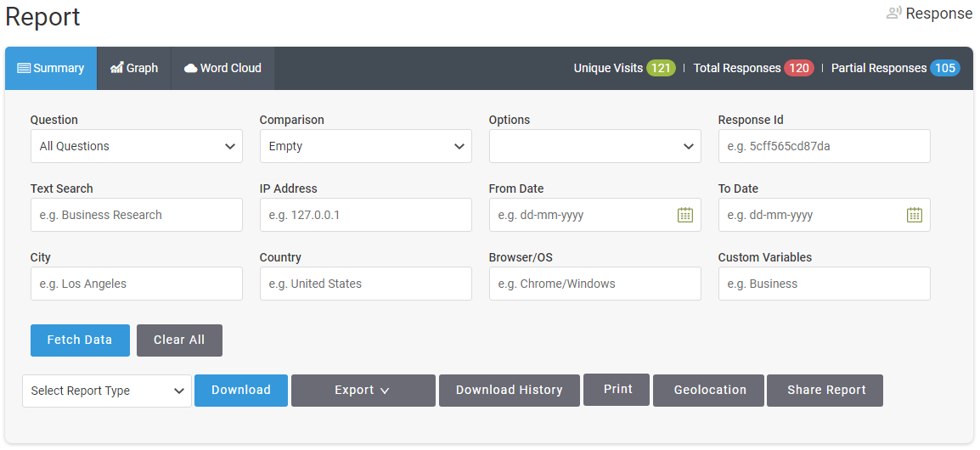Expand the empty Options dropdown
The image size is (980, 450).
(595, 146)
